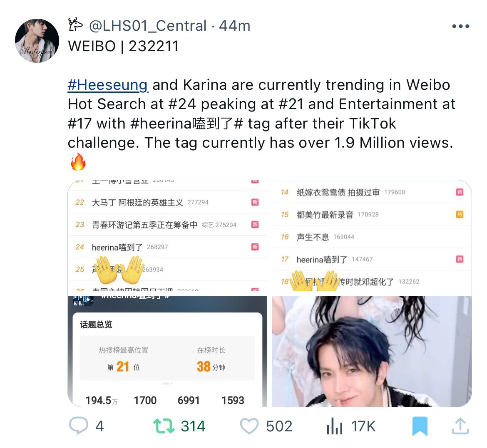This screenshot has width=487, height=448.
Task: Click the 44m tweet timestamp
Action: tap(234, 26)
